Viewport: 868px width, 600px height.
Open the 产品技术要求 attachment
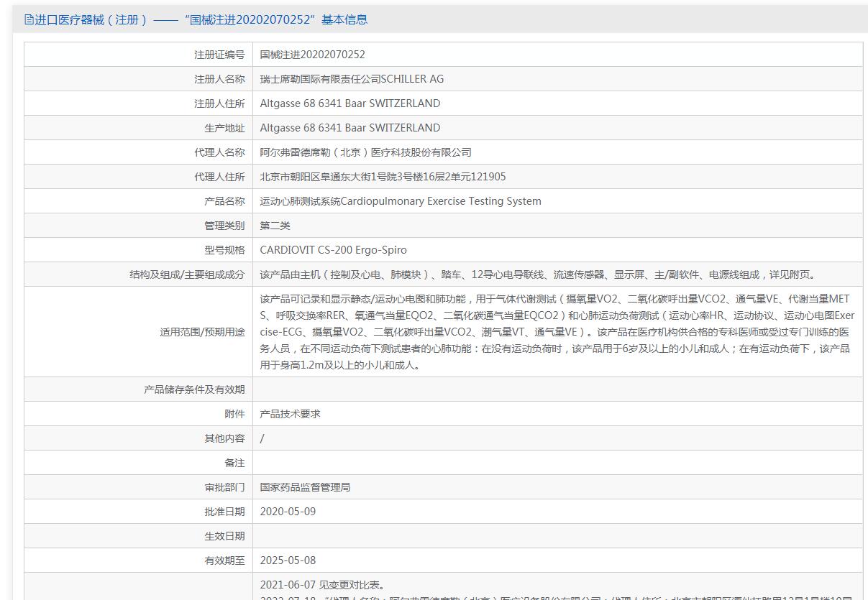point(291,414)
